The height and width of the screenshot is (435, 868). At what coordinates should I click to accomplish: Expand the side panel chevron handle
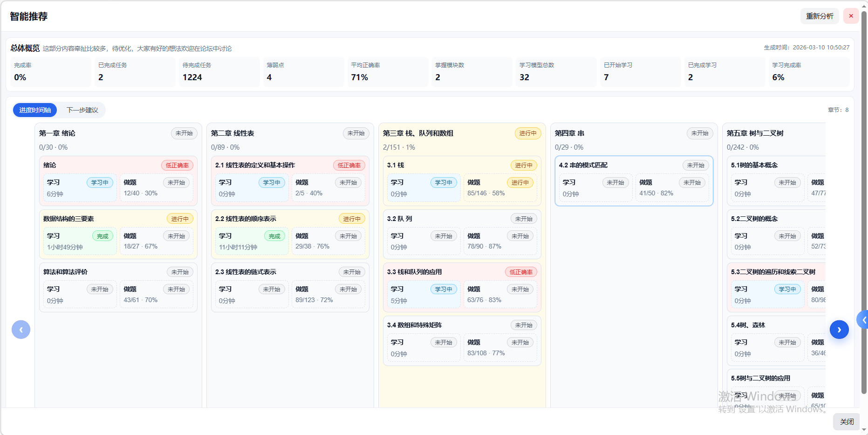[x=863, y=320]
